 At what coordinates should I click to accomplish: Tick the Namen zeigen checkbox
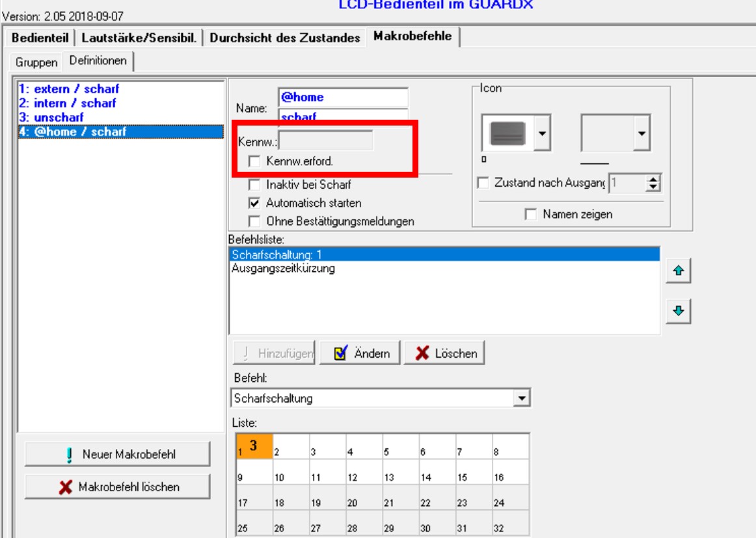532,214
